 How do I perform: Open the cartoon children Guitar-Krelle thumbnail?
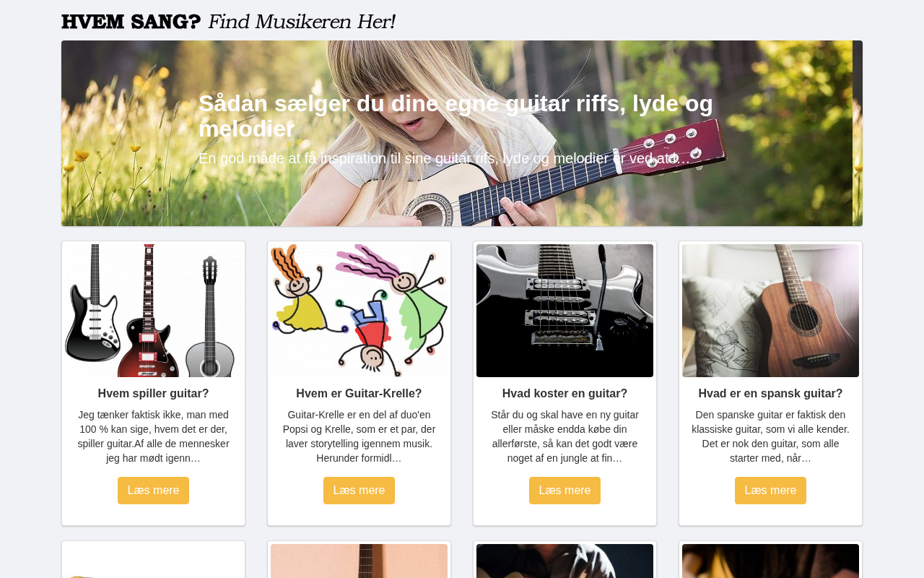tap(359, 311)
